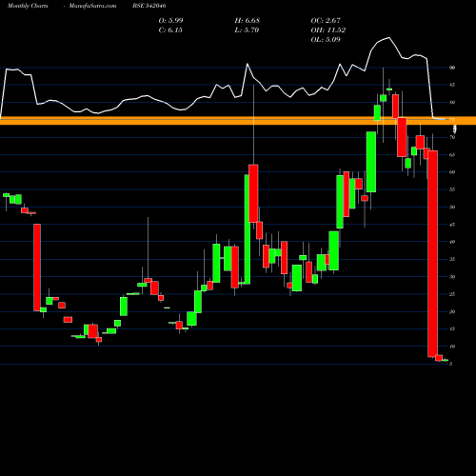Click the open value 'O: 5.99'
The height and width of the screenshot is (476, 476).
tap(170, 20)
